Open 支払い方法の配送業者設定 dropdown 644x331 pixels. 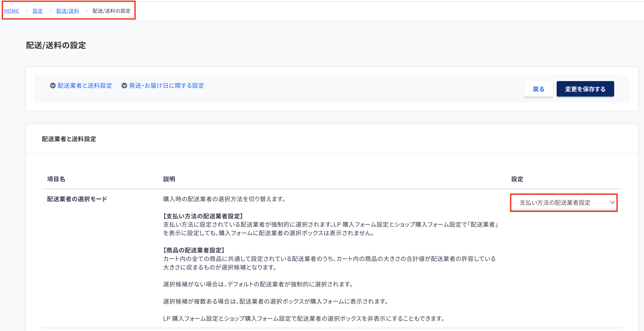tap(564, 203)
